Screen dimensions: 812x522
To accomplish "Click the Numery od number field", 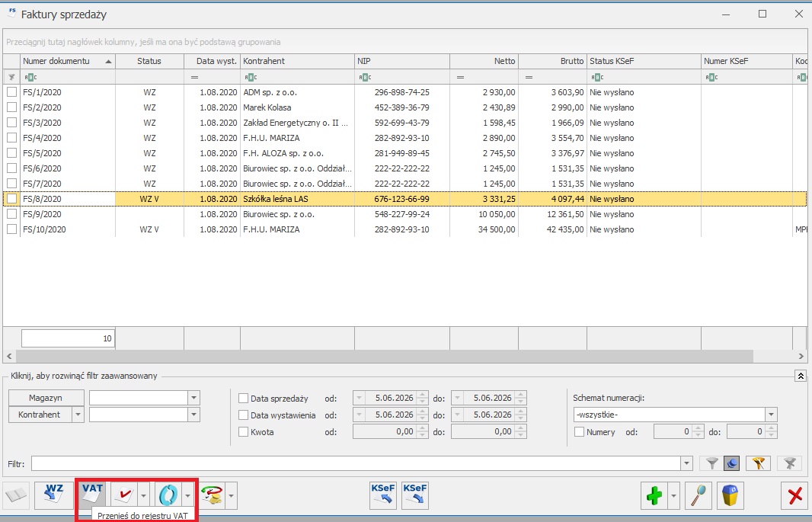I will pyautogui.click(x=673, y=431).
